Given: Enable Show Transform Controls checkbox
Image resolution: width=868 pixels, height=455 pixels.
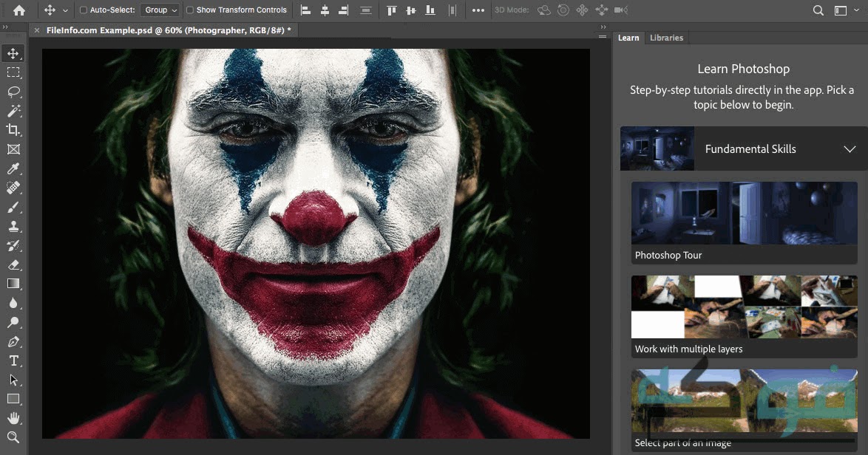Looking at the screenshot, I should click(x=190, y=10).
